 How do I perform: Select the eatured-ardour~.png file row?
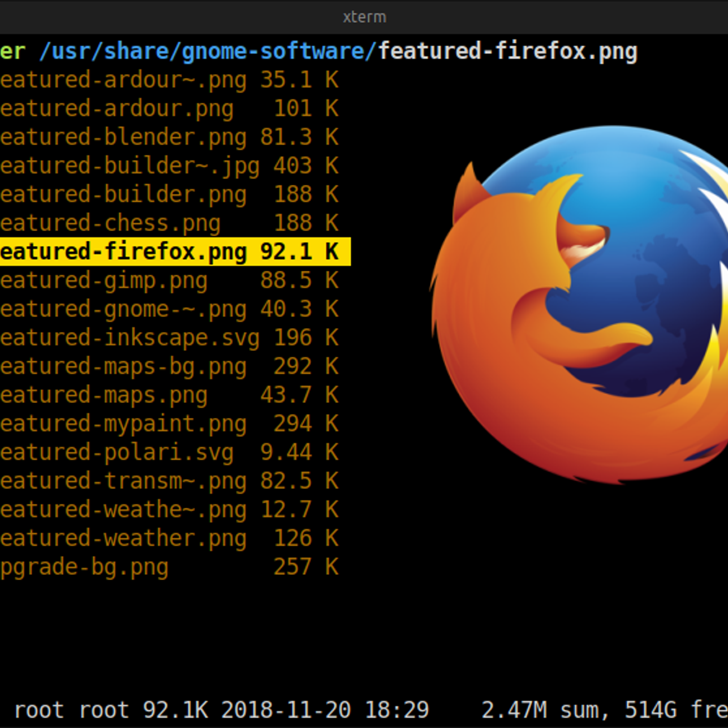tap(175, 80)
